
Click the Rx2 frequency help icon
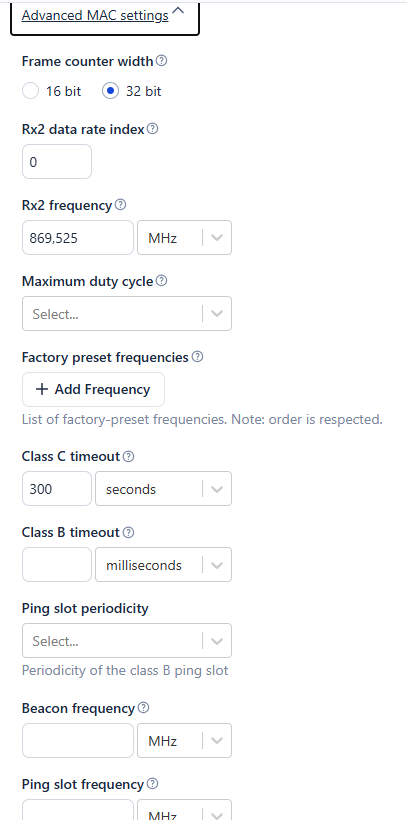click(x=120, y=204)
